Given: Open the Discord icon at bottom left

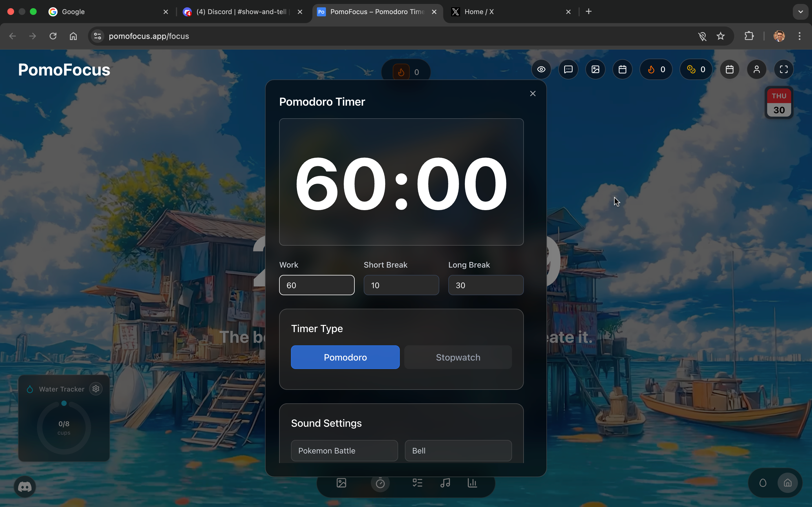Looking at the screenshot, I should tap(25, 486).
